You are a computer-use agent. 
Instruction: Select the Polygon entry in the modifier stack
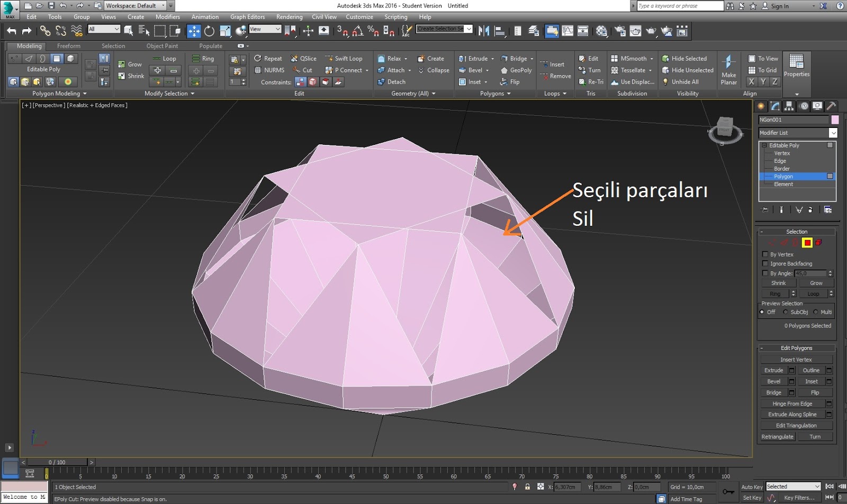click(783, 176)
